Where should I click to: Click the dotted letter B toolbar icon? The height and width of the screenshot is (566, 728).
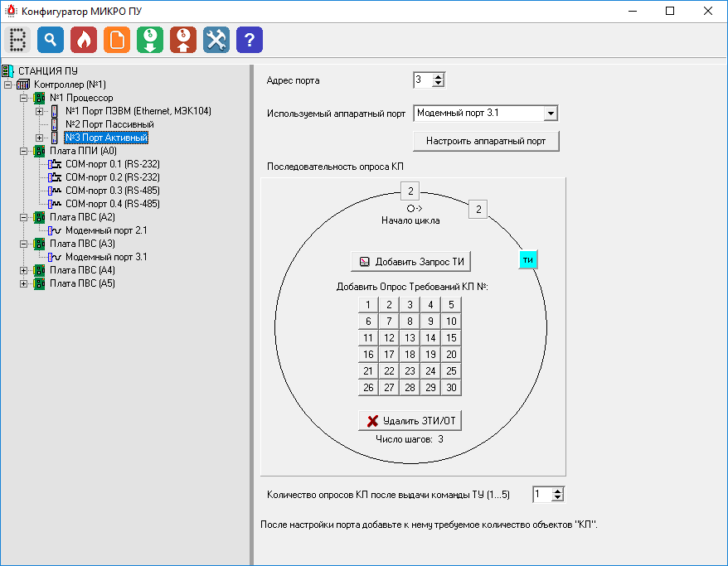(18, 40)
